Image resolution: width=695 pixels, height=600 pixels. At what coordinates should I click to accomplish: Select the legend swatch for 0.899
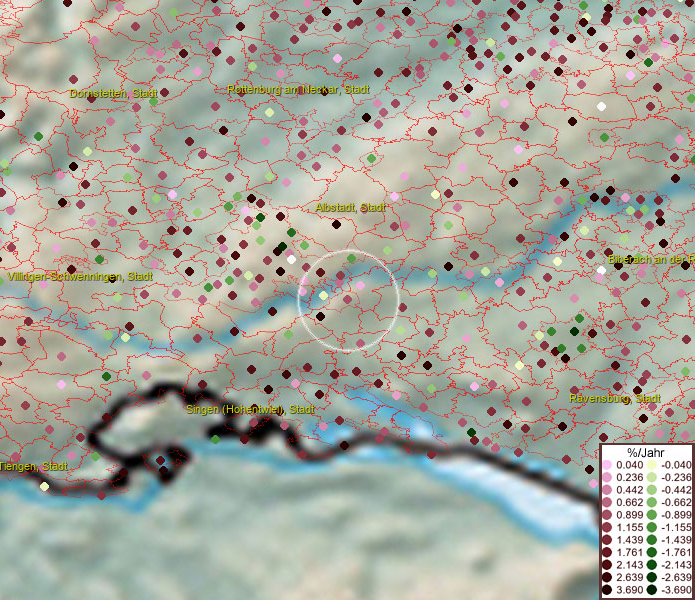[x=607, y=515]
